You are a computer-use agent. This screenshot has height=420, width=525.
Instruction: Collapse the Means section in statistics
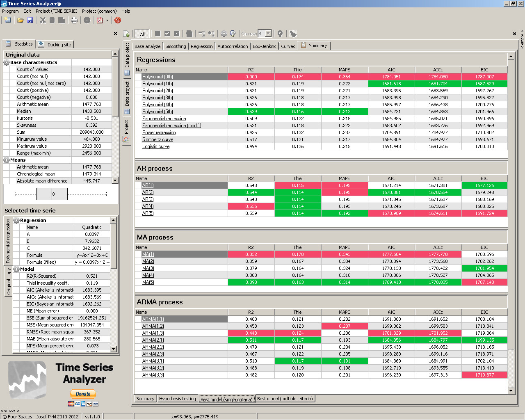pyautogui.click(x=7, y=160)
